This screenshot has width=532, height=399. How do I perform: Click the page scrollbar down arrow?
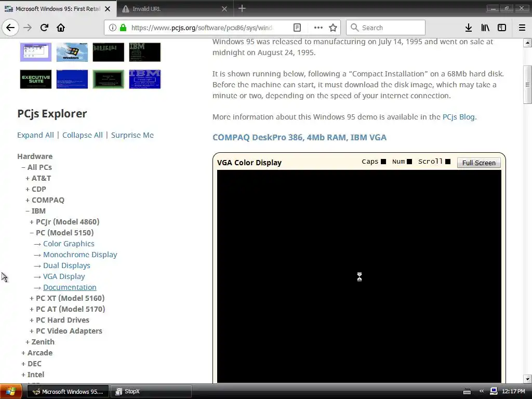pos(528,379)
